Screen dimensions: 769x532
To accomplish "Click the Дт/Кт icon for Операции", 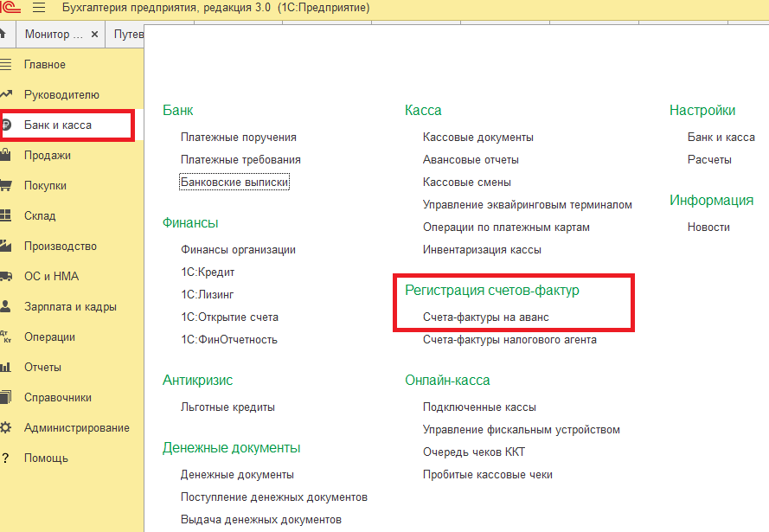I will (x=6, y=337).
